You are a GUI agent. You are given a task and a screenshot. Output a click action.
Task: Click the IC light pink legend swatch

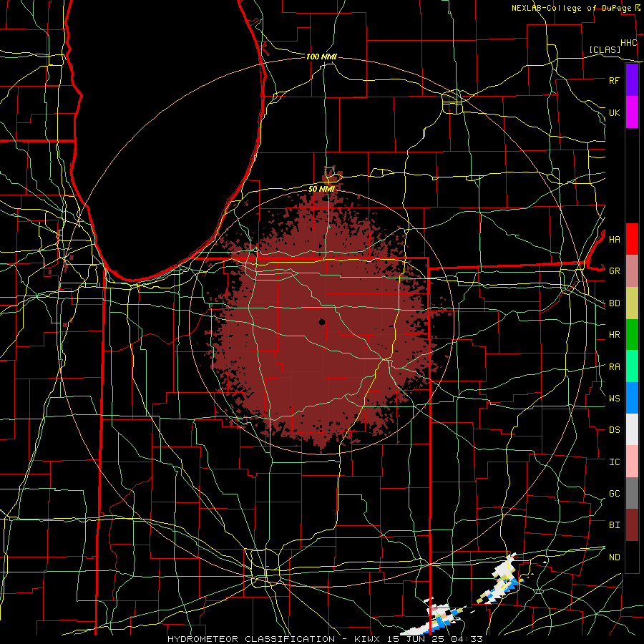(x=632, y=462)
